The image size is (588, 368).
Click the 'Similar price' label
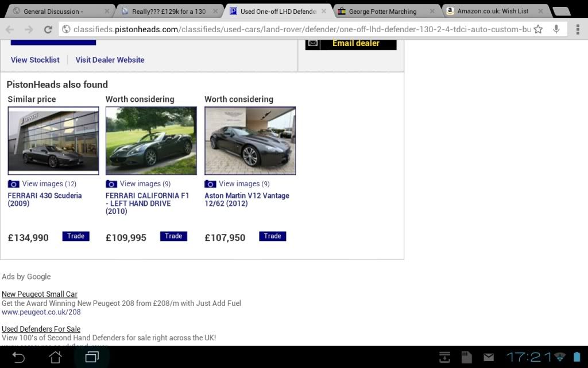pos(32,99)
